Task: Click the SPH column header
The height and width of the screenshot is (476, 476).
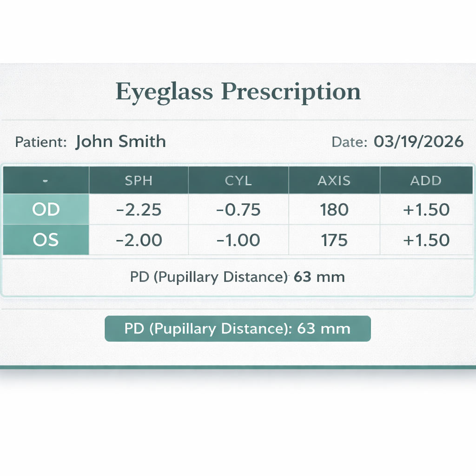Action: point(139,181)
